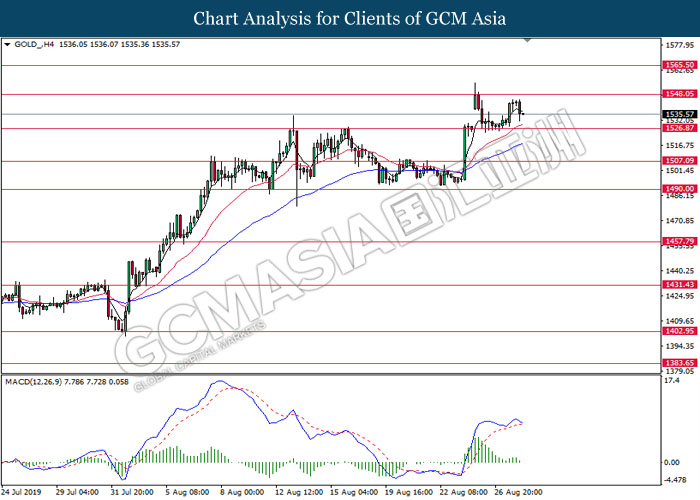
Task: Click the 1394.35 price axis value
Action: click(679, 346)
